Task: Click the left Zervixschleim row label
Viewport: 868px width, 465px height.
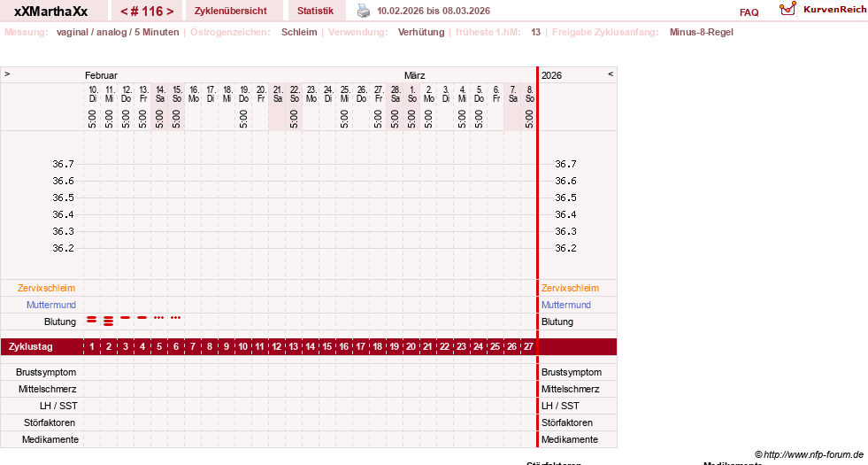Action: coord(46,288)
